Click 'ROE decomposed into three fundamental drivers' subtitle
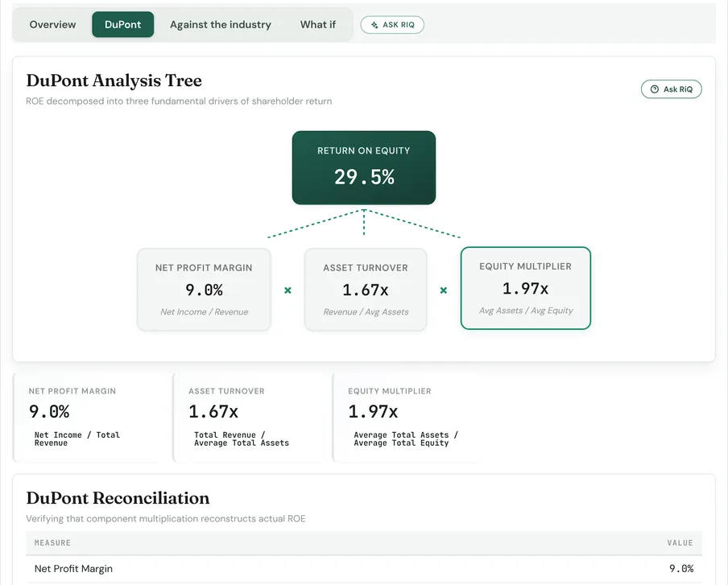The width and height of the screenshot is (728, 585). [x=179, y=101]
